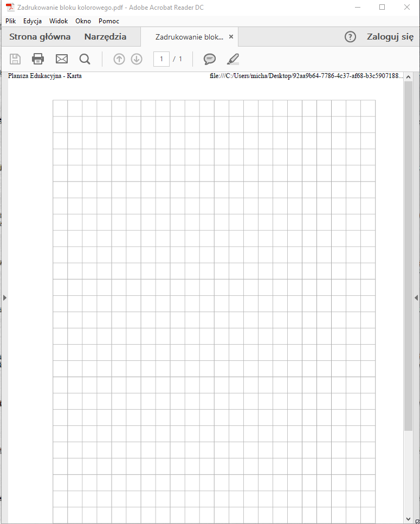
Task: Switch to the Strona główna tab
Action: click(40, 37)
